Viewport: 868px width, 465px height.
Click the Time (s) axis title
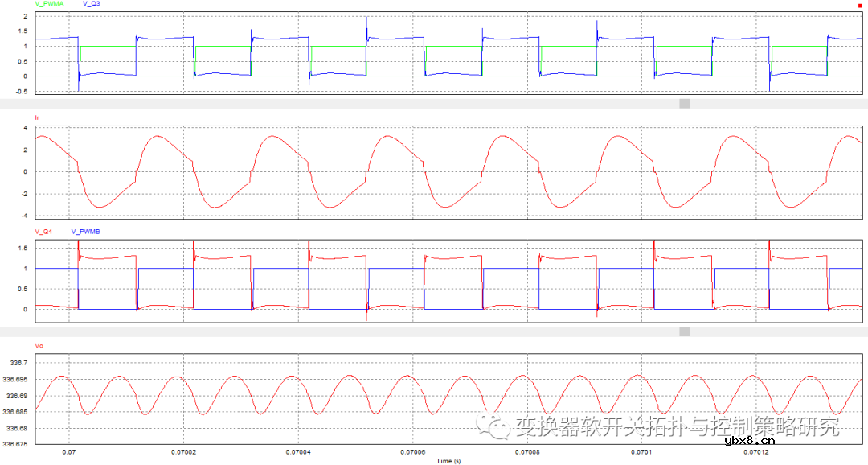pyautogui.click(x=448, y=461)
